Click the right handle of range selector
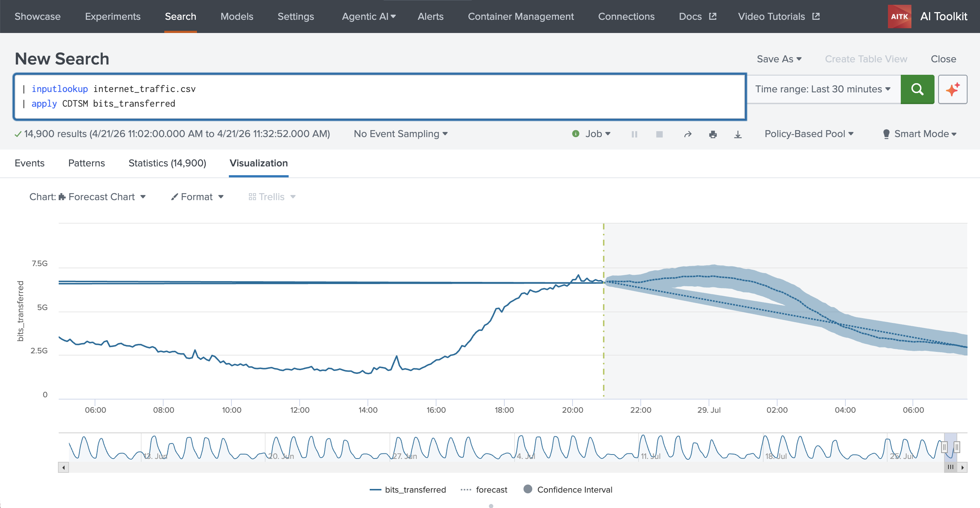The height and width of the screenshot is (508, 980). click(957, 447)
